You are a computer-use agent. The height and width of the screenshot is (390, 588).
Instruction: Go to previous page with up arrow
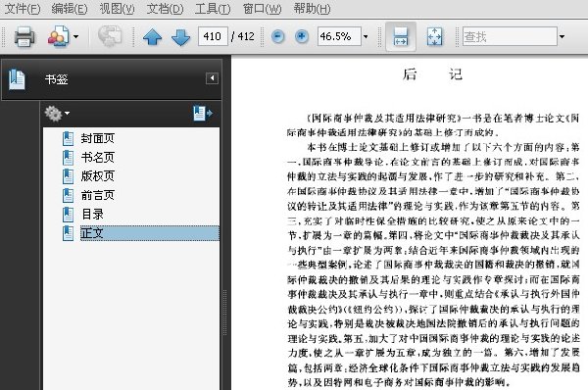[152, 37]
